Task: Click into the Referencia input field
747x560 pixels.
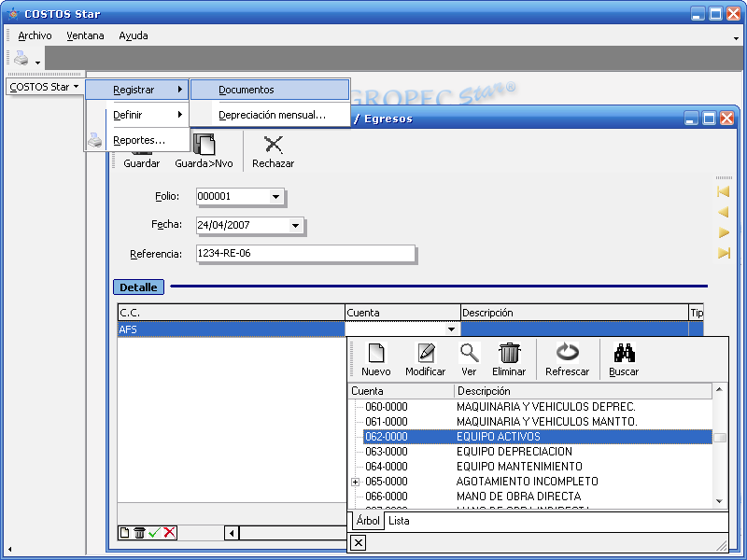Action: pyautogui.click(x=305, y=253)
